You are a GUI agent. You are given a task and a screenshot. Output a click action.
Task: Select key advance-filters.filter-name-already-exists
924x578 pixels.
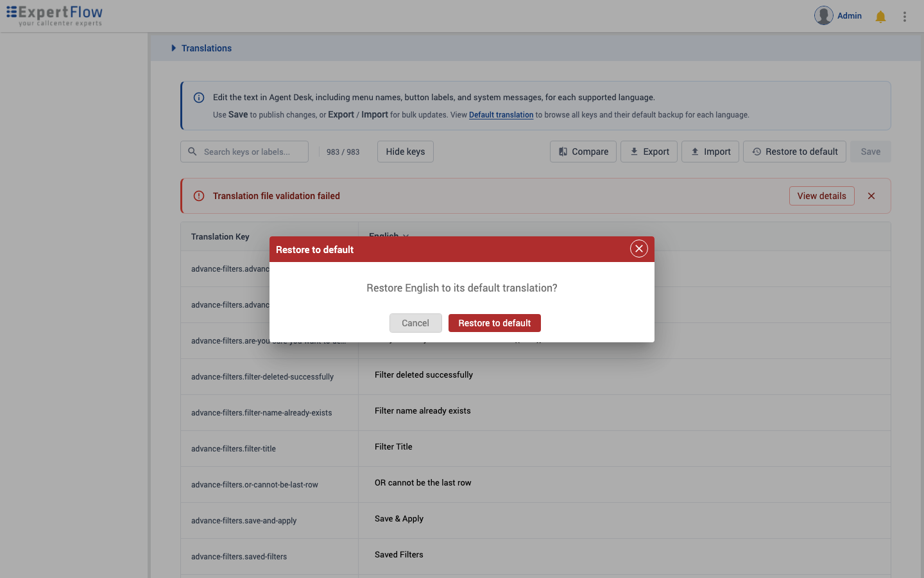click(262, 413)
